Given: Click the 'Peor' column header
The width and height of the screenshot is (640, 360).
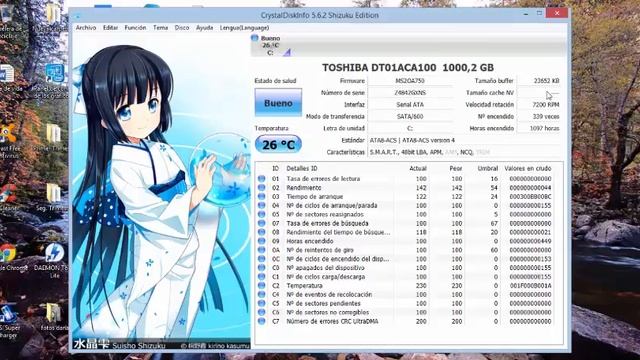Looking at the screenshot, I should [x=456, y=168].
